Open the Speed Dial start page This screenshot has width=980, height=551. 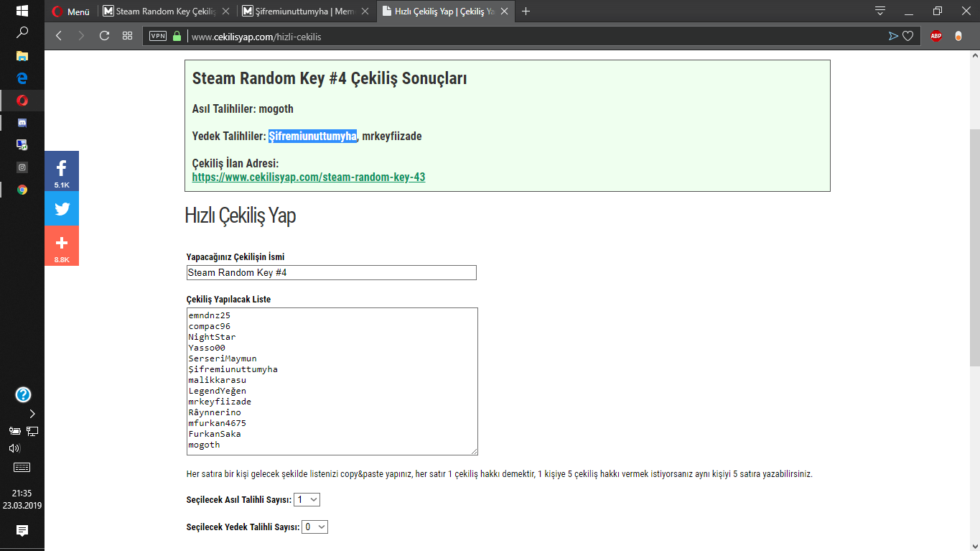pyautogui.click(x=128, y=36)
